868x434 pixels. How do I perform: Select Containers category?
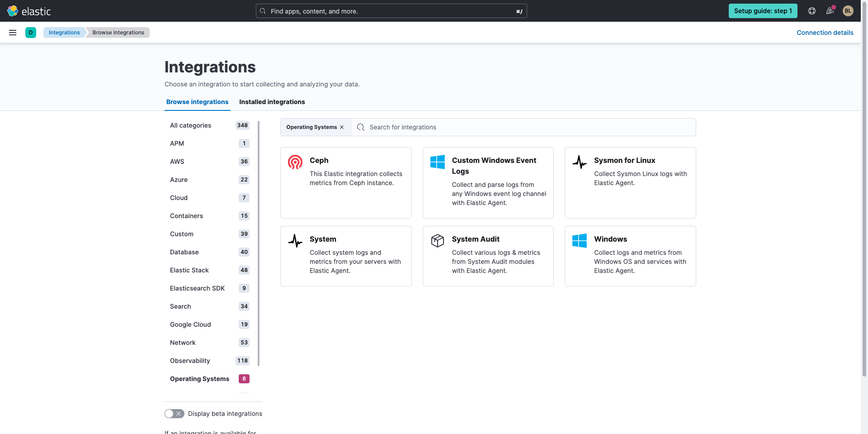click(210, 216)
